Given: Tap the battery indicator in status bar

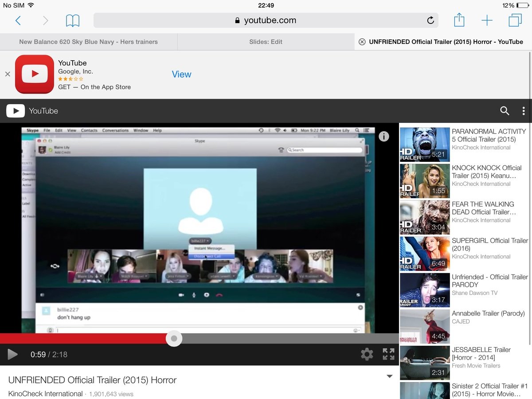Looking at the screenshot, I should 522,5.
